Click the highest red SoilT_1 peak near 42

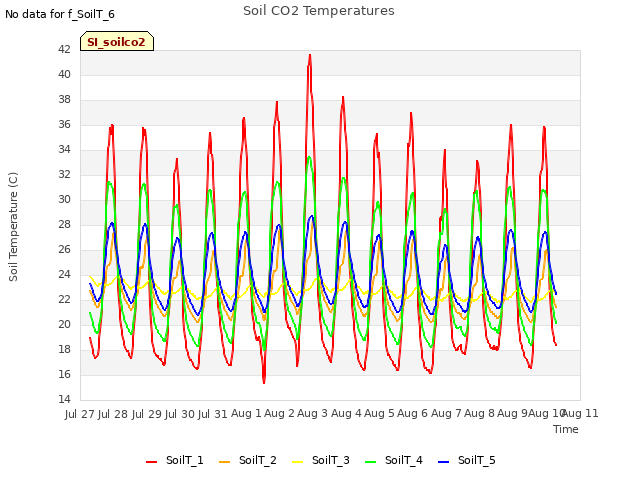[310, 55]
